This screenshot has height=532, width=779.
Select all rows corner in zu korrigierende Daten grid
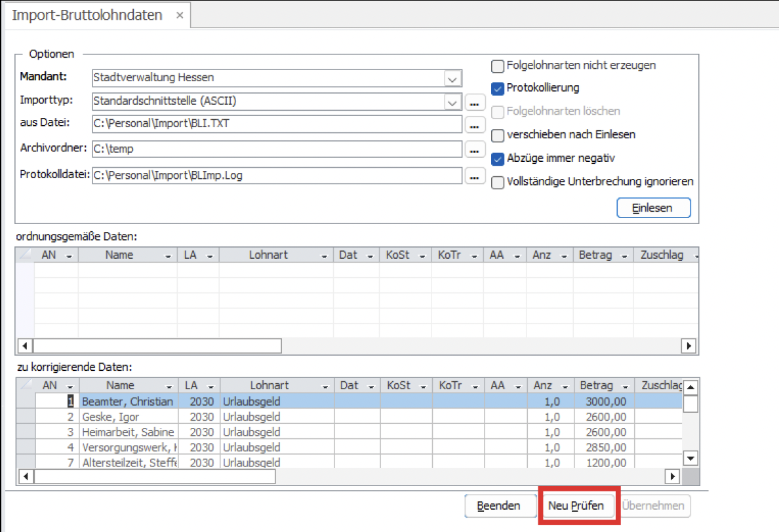[x=26, y=386]
